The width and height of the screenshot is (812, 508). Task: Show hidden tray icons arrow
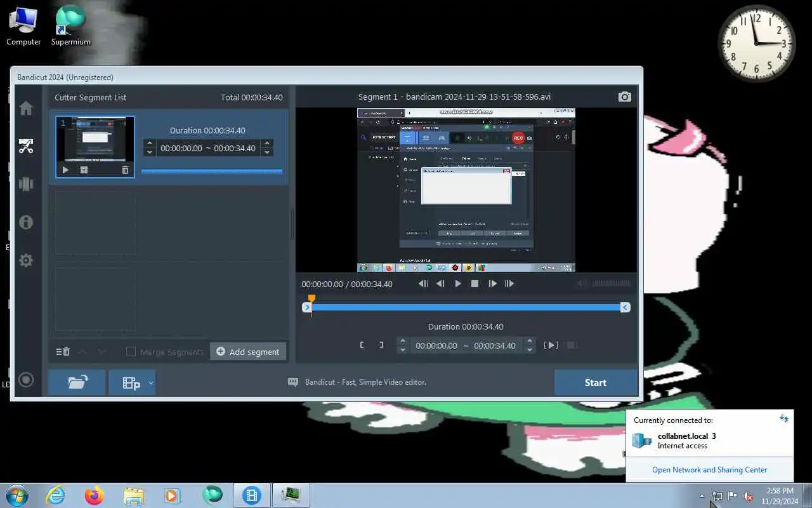click(x=702, y=497)
